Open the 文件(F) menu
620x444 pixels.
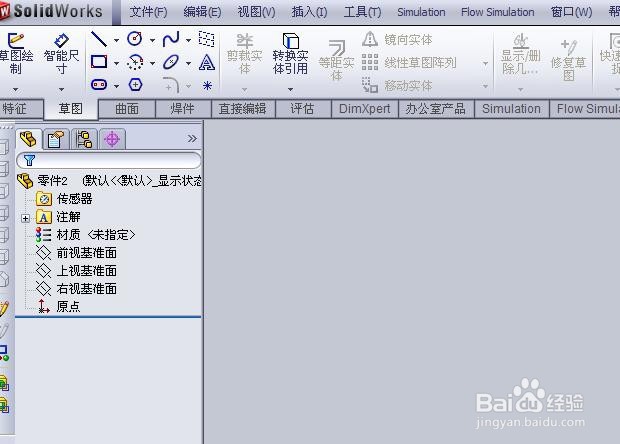(x=149, y=12)
